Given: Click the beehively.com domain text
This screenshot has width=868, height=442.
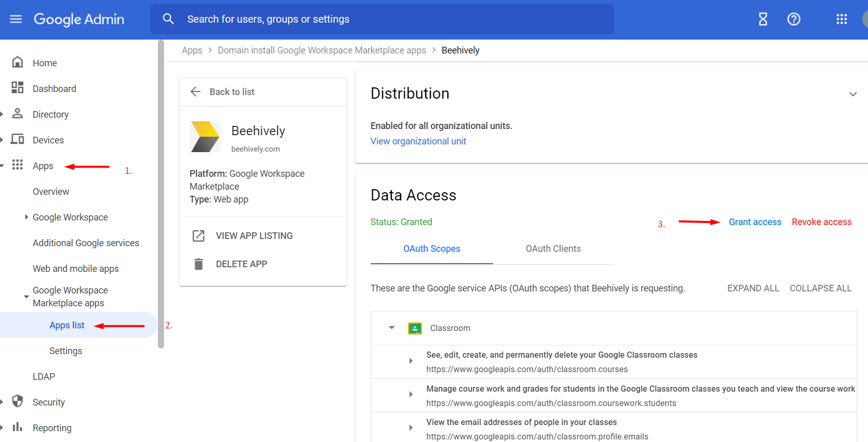Looking at the screenshot, I should [x=256, y=149].
